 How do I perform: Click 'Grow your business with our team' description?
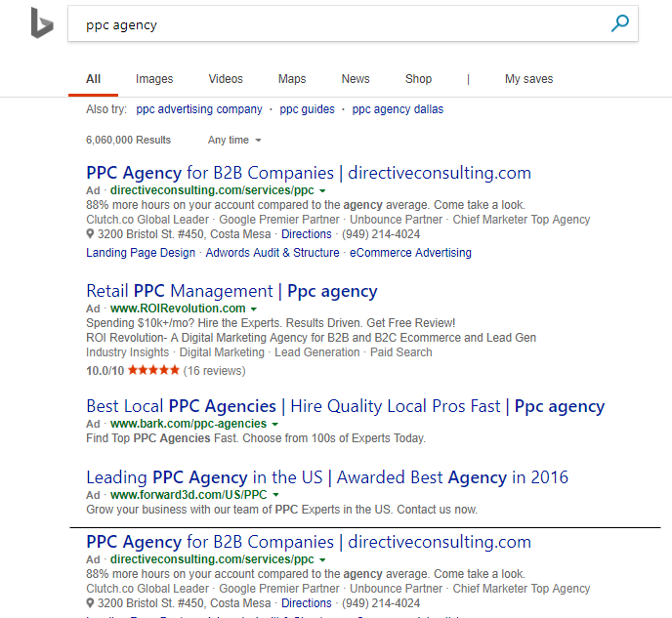281,510
